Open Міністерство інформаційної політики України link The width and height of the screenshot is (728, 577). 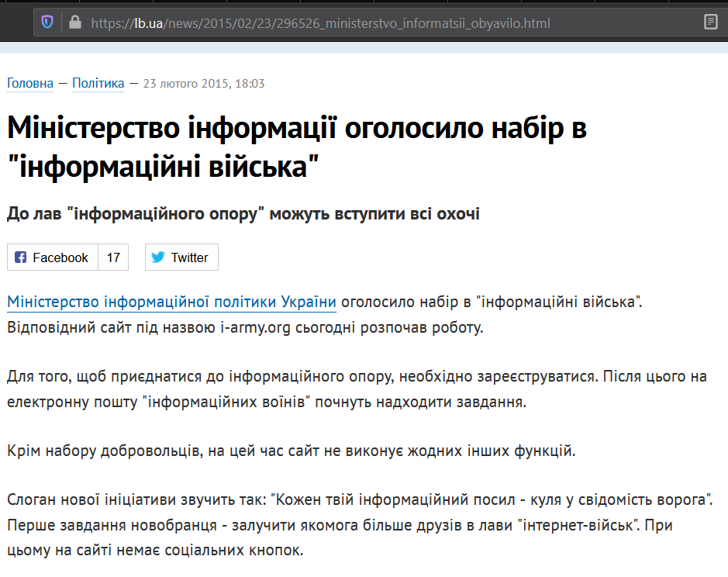[172, 302]
